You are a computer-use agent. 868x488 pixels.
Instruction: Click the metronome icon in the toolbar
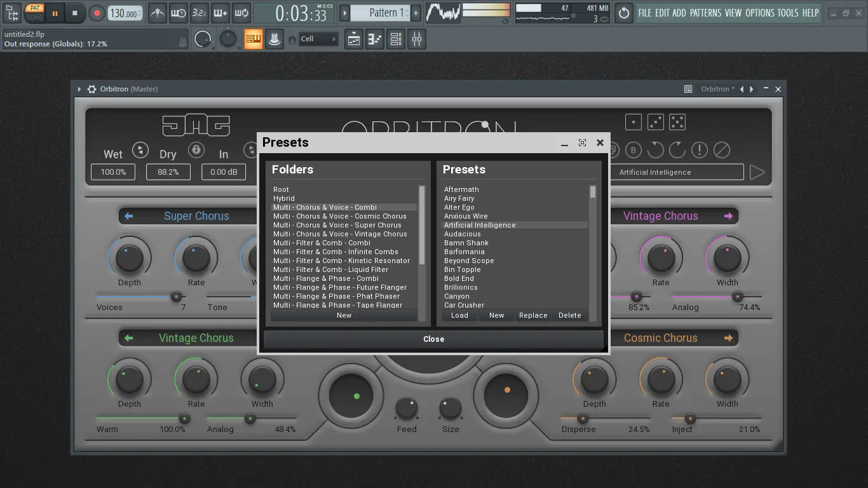[157, 13]
